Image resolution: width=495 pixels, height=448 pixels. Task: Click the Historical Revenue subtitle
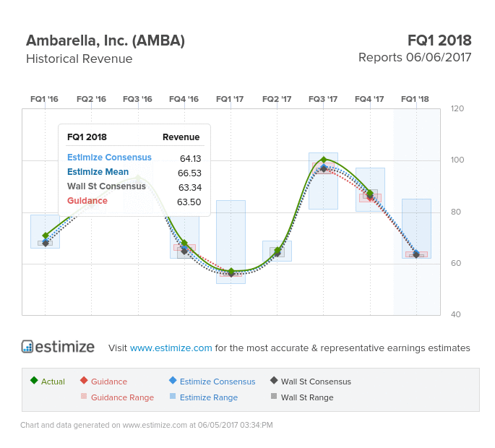79,59
